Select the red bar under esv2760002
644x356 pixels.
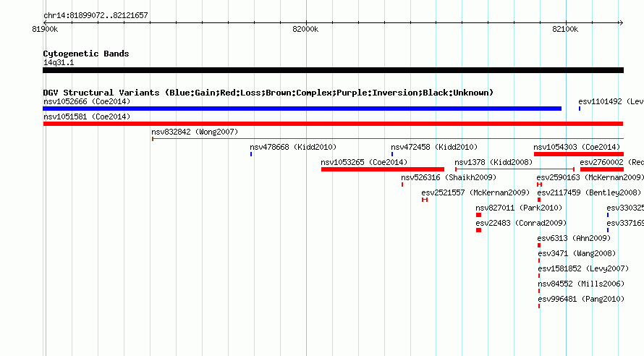click(602, 169)
